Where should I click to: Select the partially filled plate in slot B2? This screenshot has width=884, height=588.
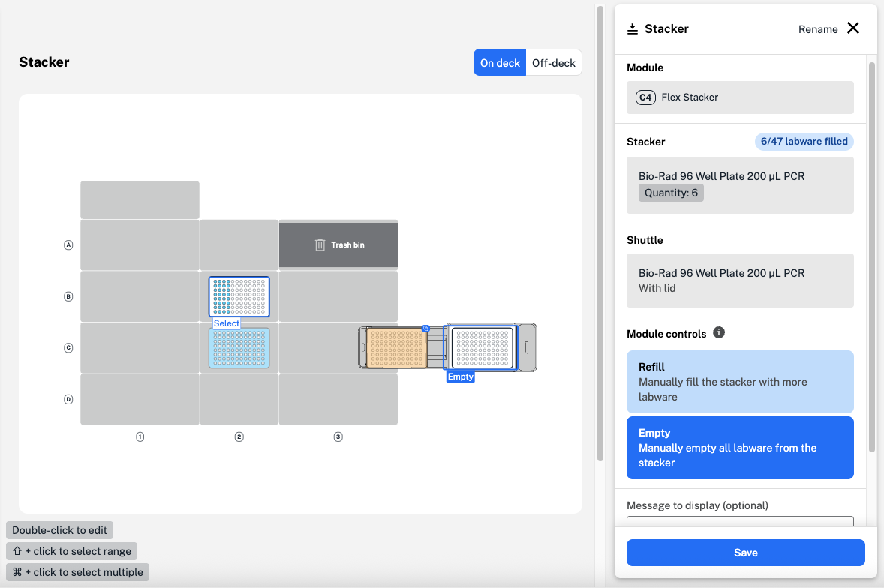point(239,296)
